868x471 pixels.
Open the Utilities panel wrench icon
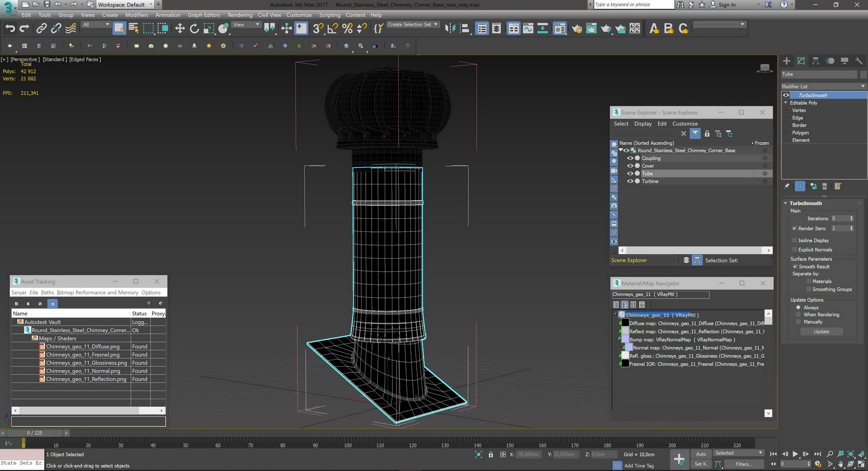859,61
